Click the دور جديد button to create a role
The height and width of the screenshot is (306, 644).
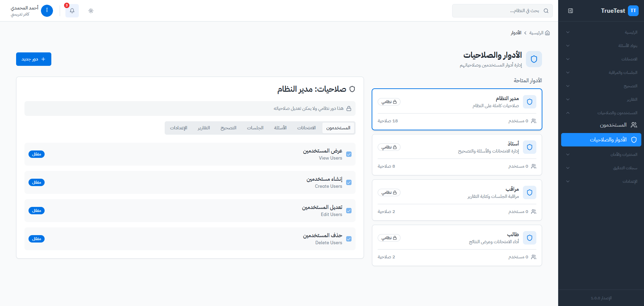pyautogui.click(x=34, y=59)
